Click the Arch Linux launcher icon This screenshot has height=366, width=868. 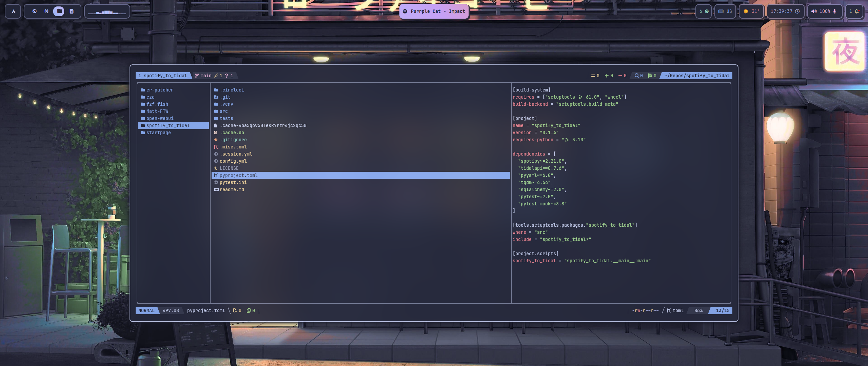[x=13, y=11]
